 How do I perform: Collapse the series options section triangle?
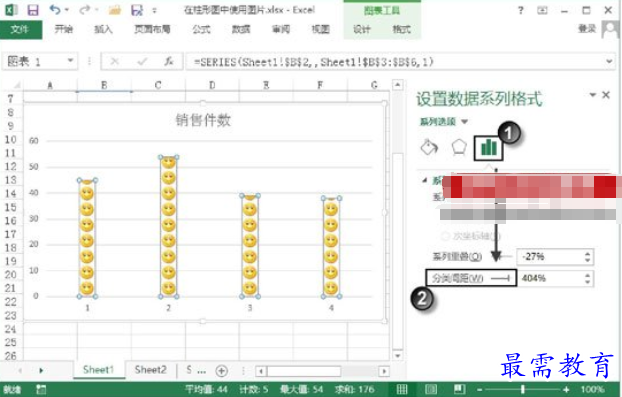425,180
